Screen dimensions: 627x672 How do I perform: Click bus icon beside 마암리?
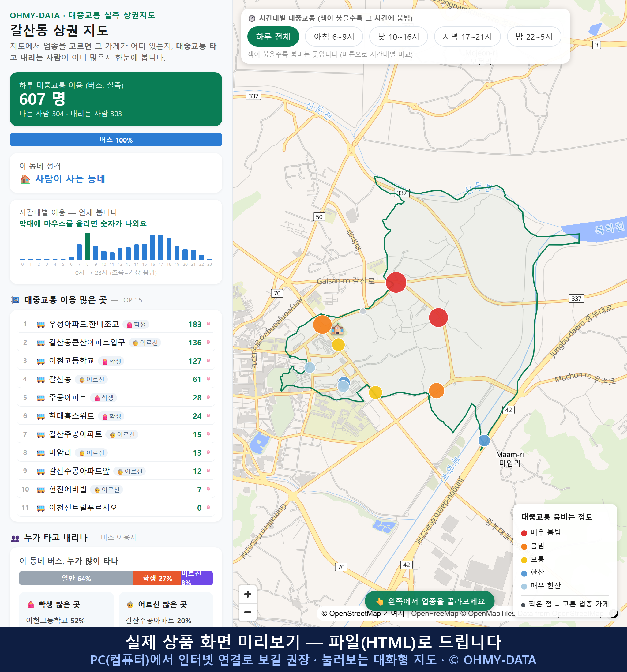pos(40,453)
